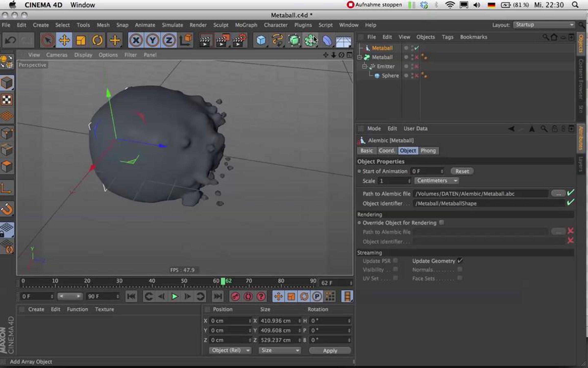Render to Picture Viewer icon
This screenshot has height=368, width=588.
click(222, 40)
